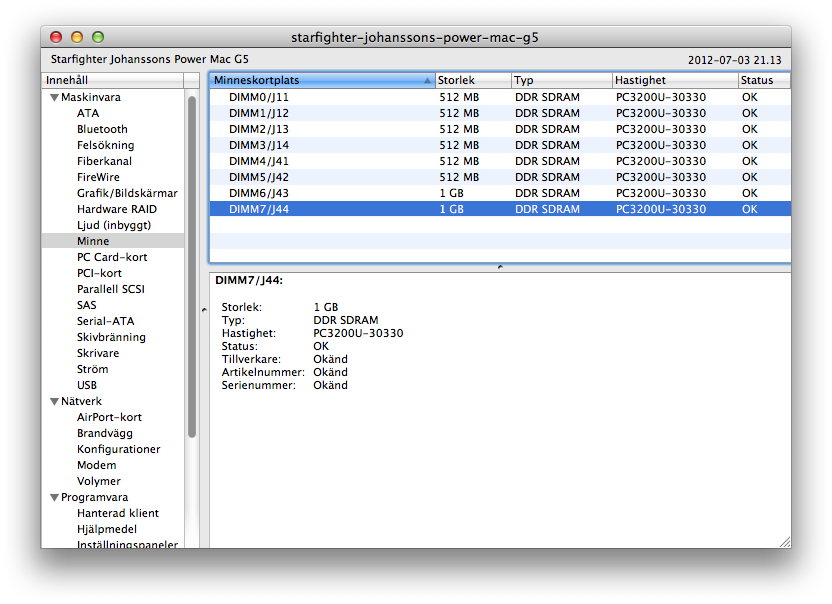This screenshot has height=604, width=832.
Task: Select Hjälpmedel under Programvara
Action: (107, 529)
